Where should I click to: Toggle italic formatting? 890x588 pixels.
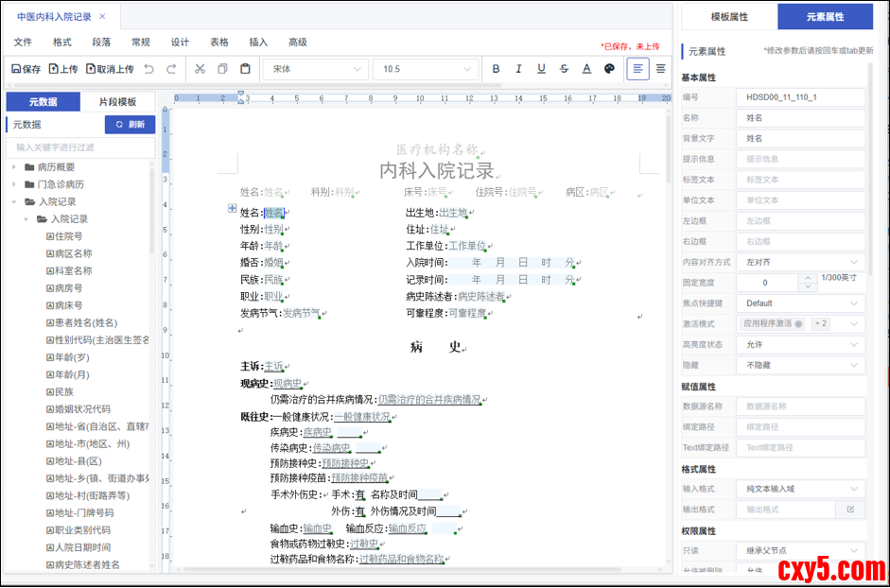point(518,69)
